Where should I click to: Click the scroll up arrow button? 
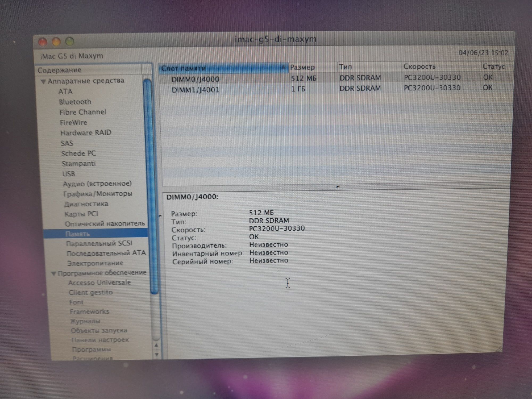pyautogui.click(x=155, y=345)
